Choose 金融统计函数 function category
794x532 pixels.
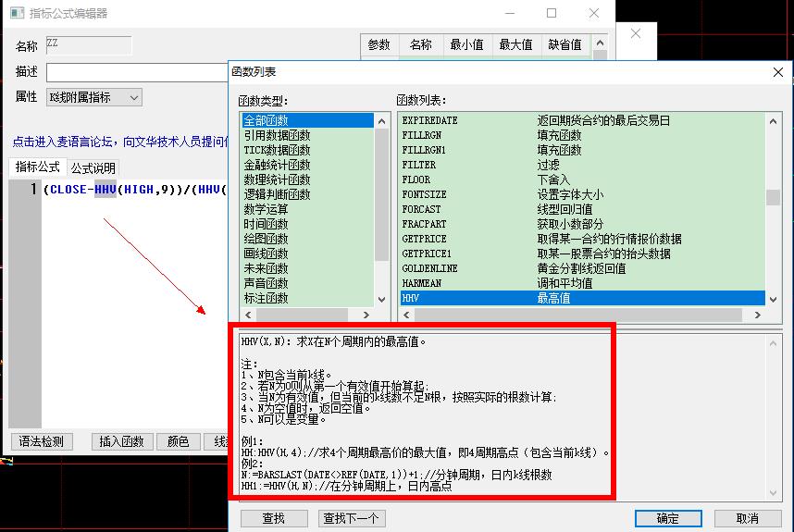point(277,165)
